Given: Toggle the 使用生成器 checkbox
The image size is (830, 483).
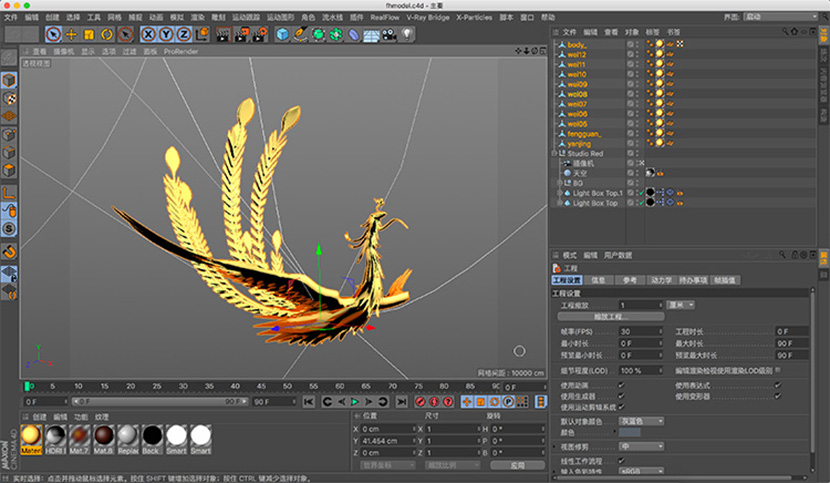Looking at the screenshot, I should pos(621,395).
